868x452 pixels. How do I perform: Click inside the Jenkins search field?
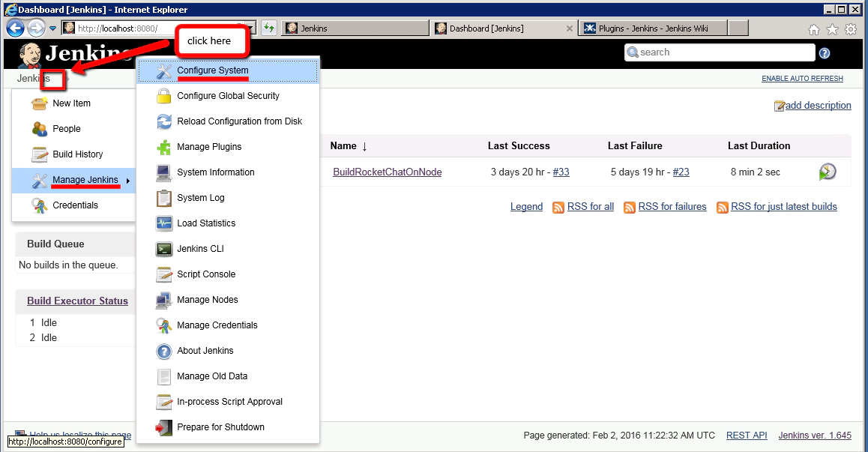tap(720, 52)
